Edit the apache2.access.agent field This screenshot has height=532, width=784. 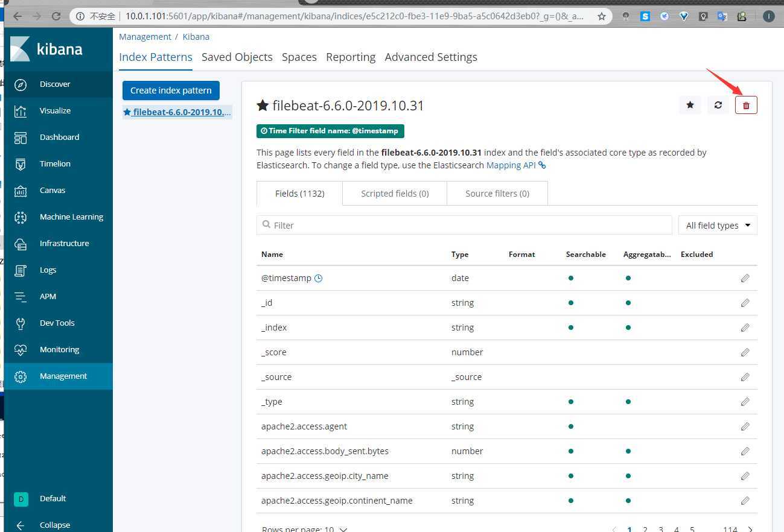pos(745,426)
